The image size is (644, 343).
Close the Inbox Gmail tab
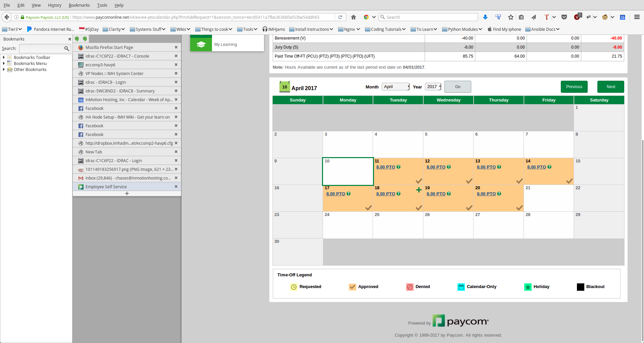(x=176, y=178)
